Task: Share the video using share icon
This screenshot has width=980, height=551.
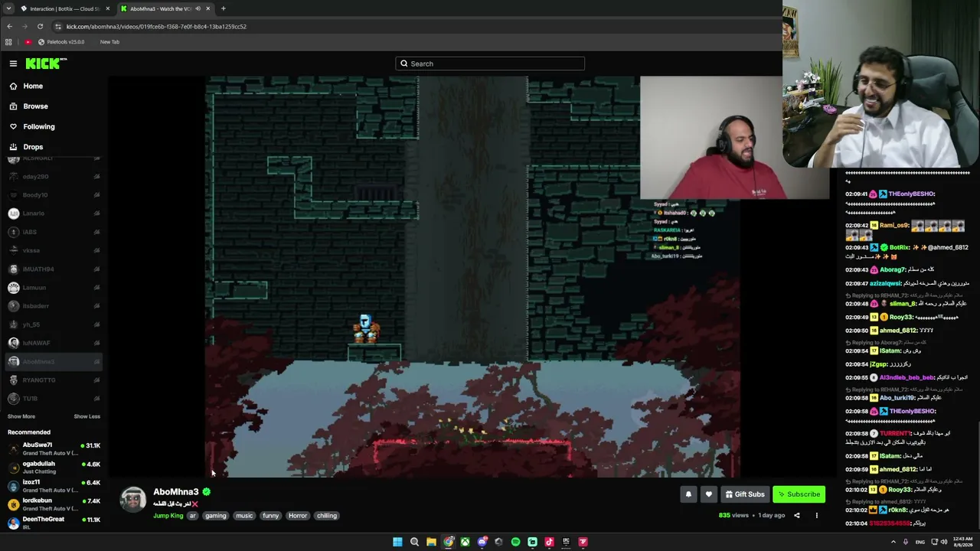Action: (796, 516)
